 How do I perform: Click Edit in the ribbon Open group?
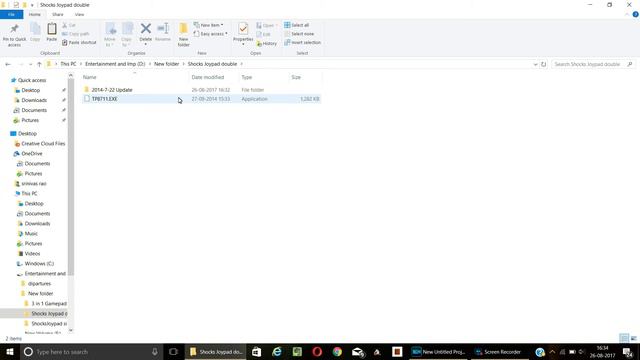(263, 34)
